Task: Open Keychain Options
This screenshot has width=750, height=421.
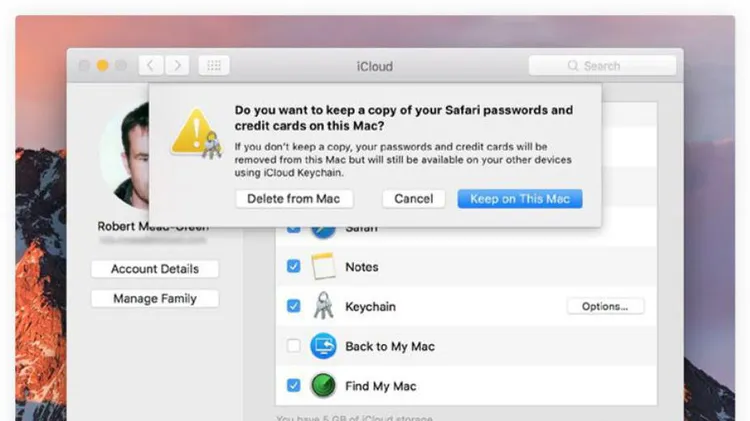Action: tap(605, 306)
